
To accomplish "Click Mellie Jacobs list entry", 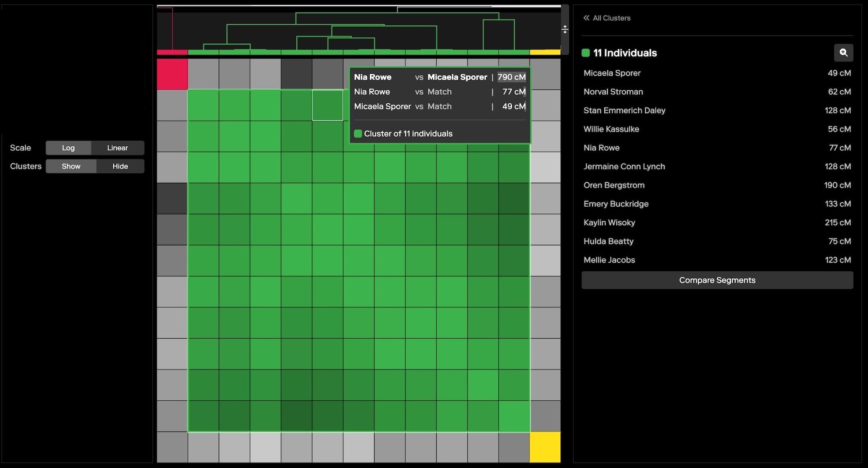I will pos(609,260).
